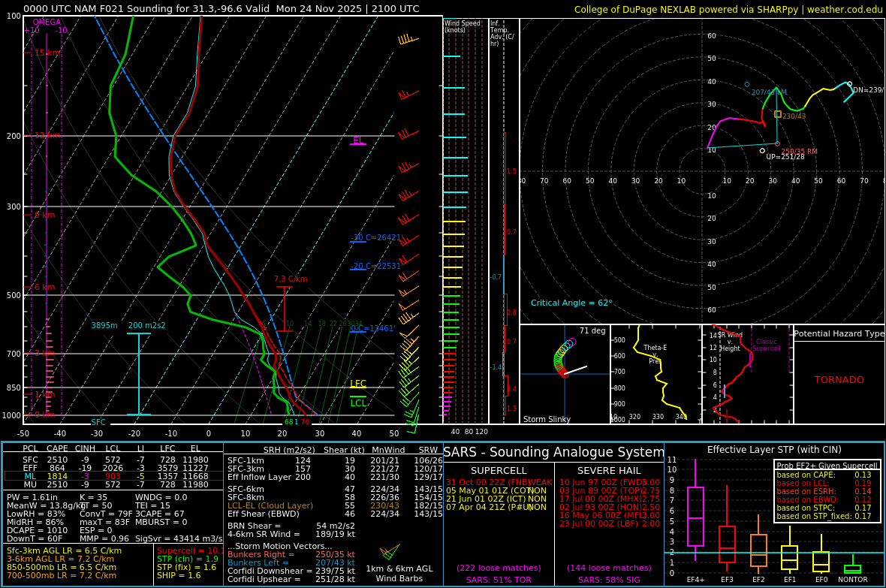Click the BRN Shear = 54 m2/s2 value
886x588 pixels.
click(x=291, y=526)
